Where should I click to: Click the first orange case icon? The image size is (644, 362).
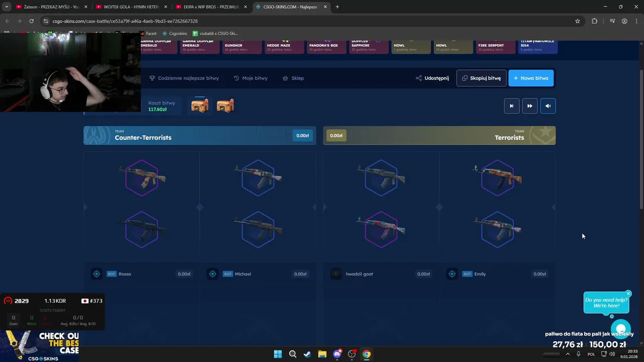click(x=200, y=106)
